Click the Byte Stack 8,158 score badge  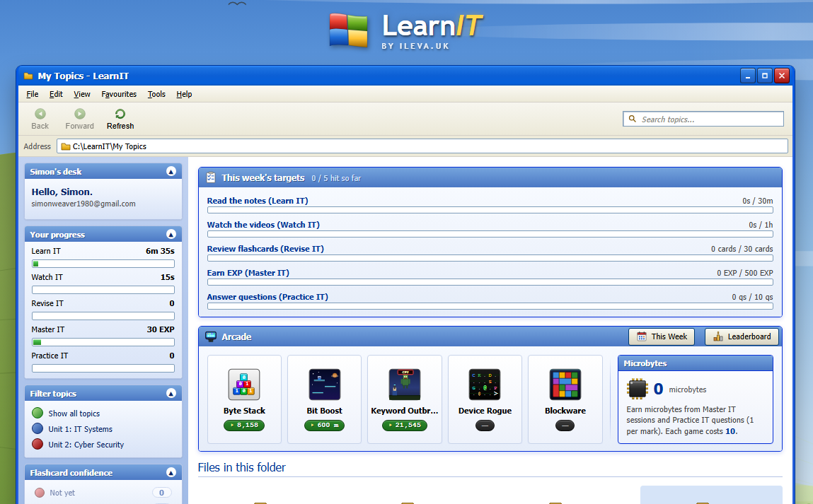point(244,426)
